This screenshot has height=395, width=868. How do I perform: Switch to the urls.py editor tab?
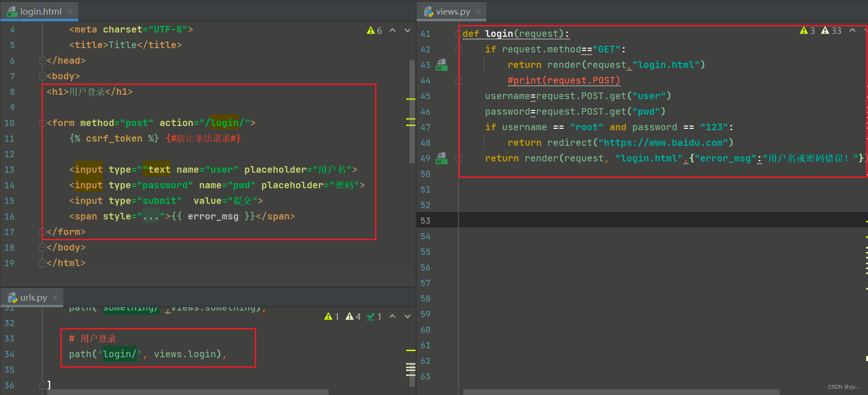33,297
